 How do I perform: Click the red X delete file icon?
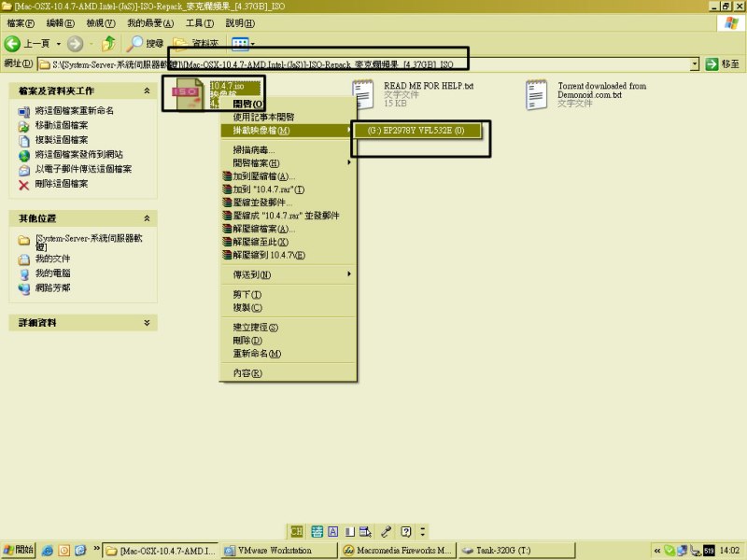pyautogui.click(x=24, y=185)
